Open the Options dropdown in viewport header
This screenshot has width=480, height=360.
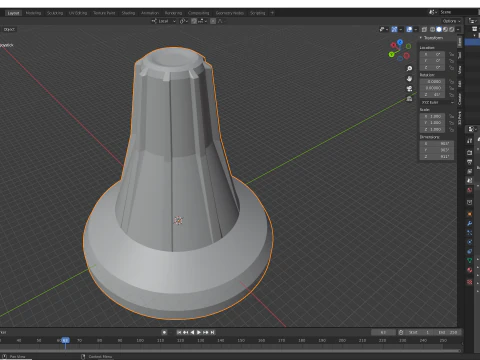[x=452, y=21]
